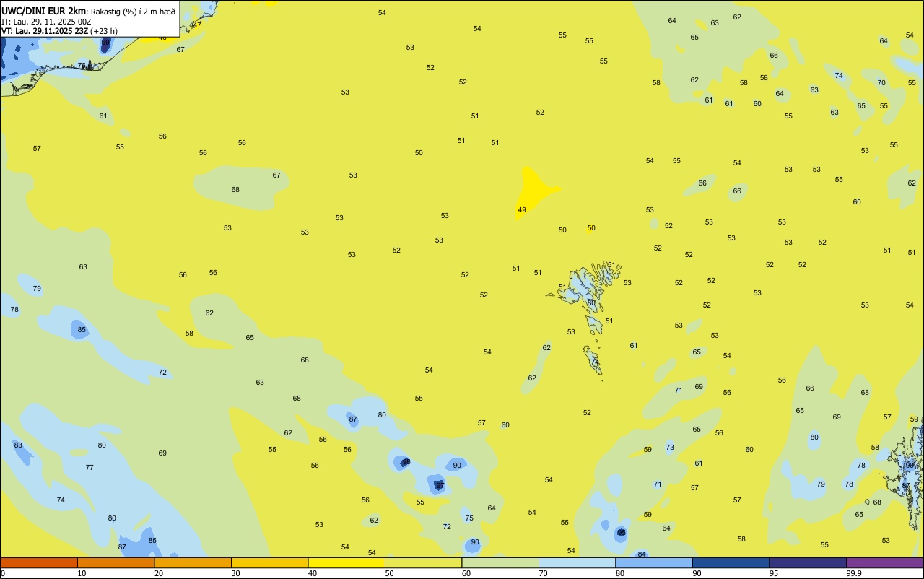
Task: Select the "VT: Lau. 29.11.2025 23Z" line
Action: pos(44,31)
